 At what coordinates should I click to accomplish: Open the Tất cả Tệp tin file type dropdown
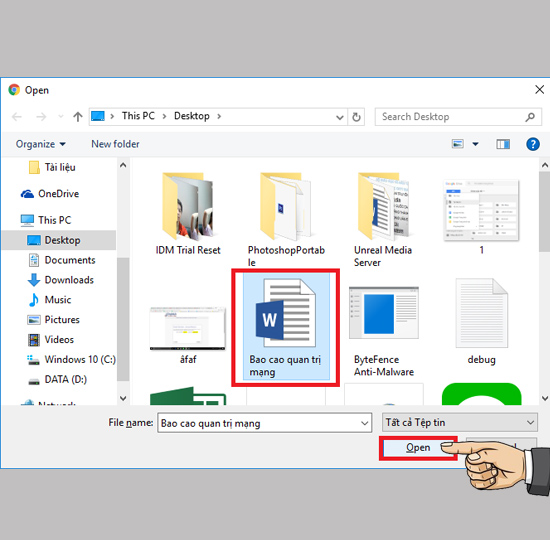[x=460, y=422]
